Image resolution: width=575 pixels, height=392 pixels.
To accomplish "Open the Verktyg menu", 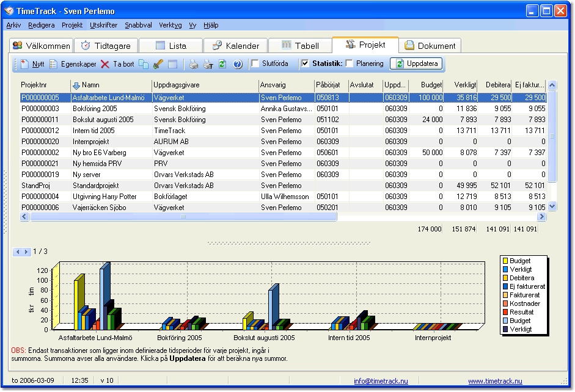I will coord(170,25).
